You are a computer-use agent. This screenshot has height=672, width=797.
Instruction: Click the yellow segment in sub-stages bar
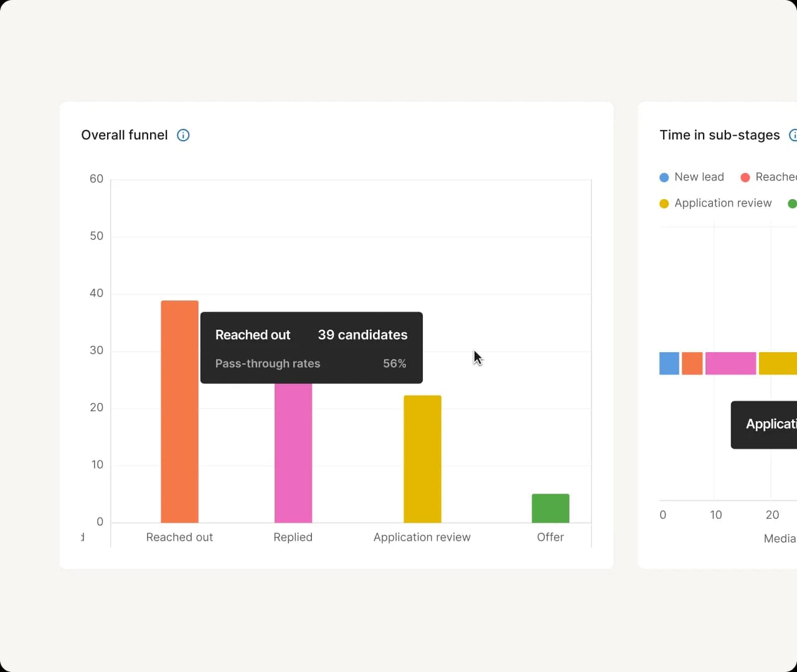pos(778,363)
